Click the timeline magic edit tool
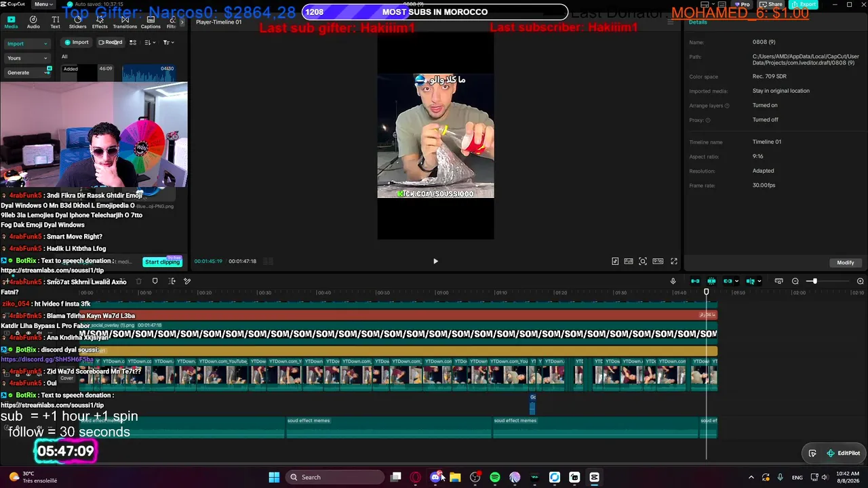The height and width of the screenshot is (488, 868). (x=187, y=281)
